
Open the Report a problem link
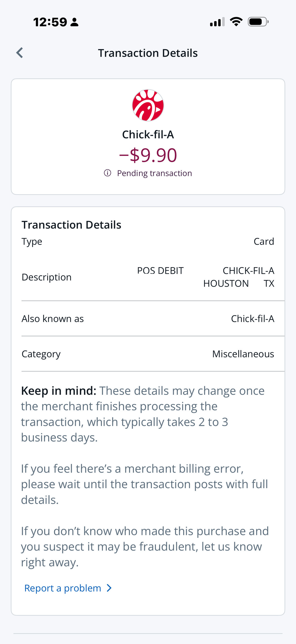[x=63, y=588]
